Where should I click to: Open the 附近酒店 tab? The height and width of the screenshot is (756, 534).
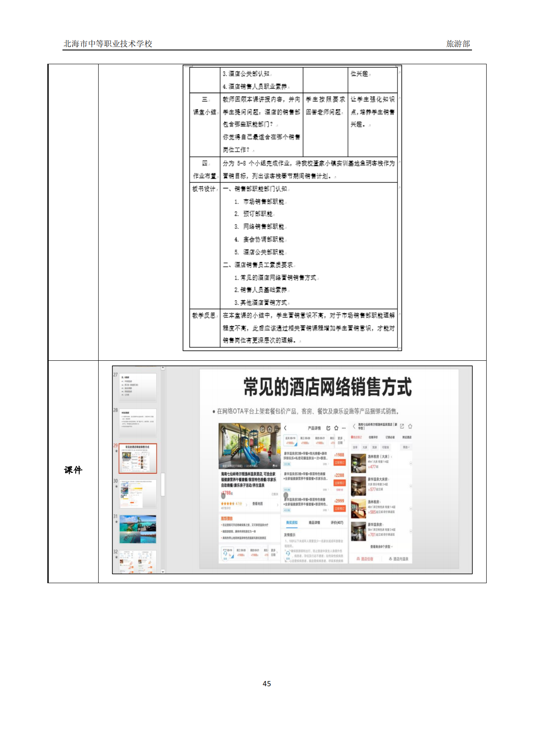coord(407,437)
